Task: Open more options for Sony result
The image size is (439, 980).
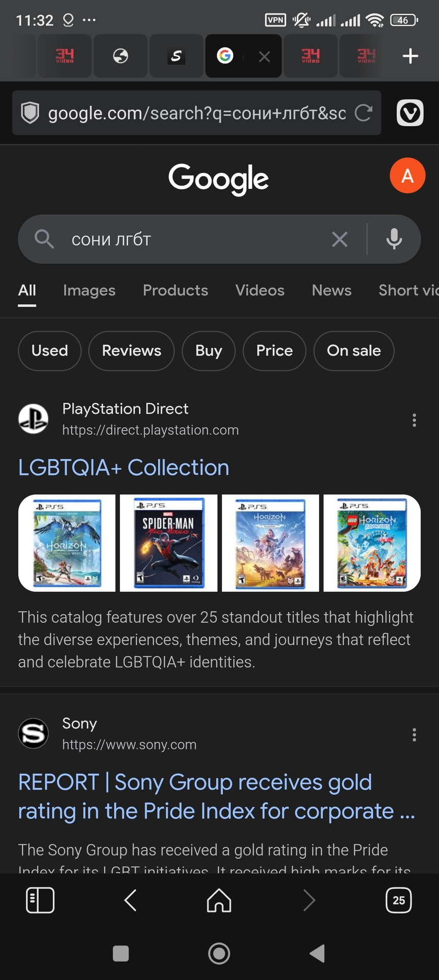Action: [414, 734]
